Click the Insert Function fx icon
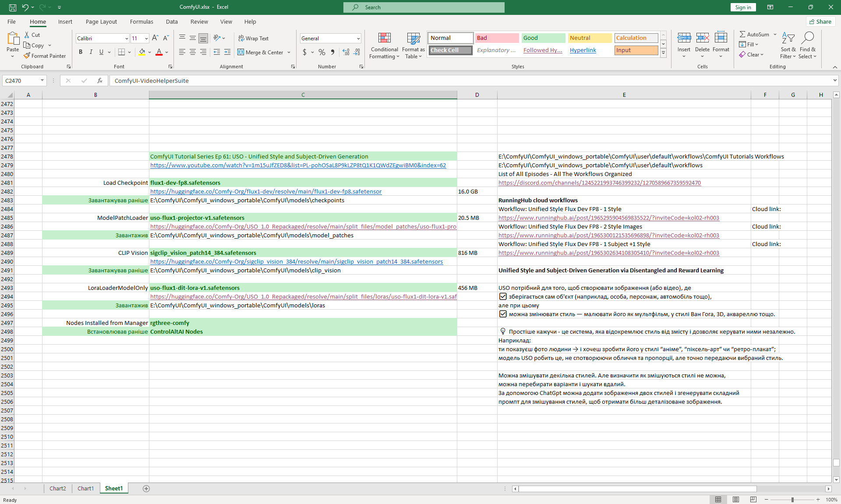The height and width of the screenshot is (504, 841). click(100, 81)
